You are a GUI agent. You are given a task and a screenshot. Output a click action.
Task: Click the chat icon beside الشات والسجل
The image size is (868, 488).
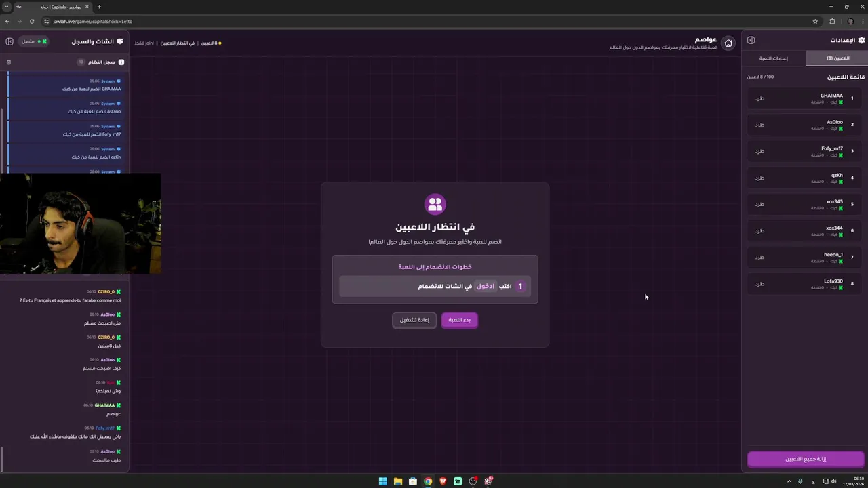tap(120, 41)
